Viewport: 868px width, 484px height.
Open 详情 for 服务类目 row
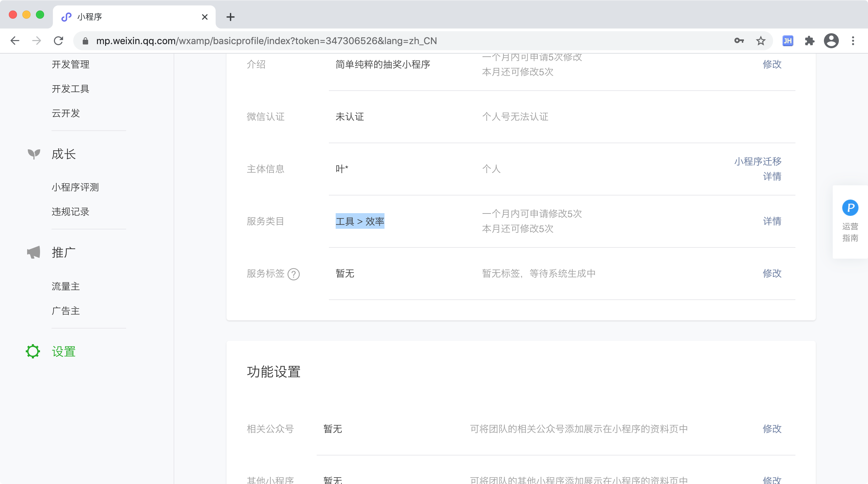click(x=772, y=221)
